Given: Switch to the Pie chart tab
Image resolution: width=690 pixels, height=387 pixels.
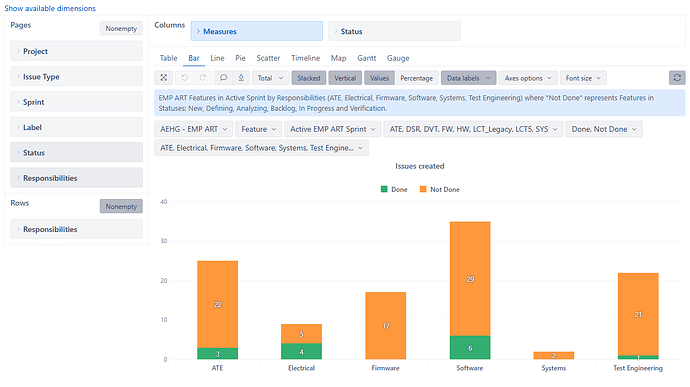Looking at the screenshot, I should tap(240, 58).
